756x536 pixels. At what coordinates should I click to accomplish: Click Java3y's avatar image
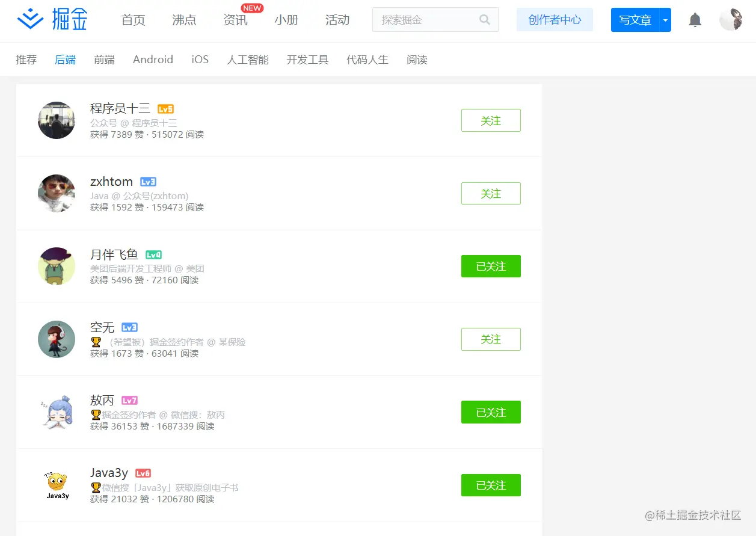(57, 485)
